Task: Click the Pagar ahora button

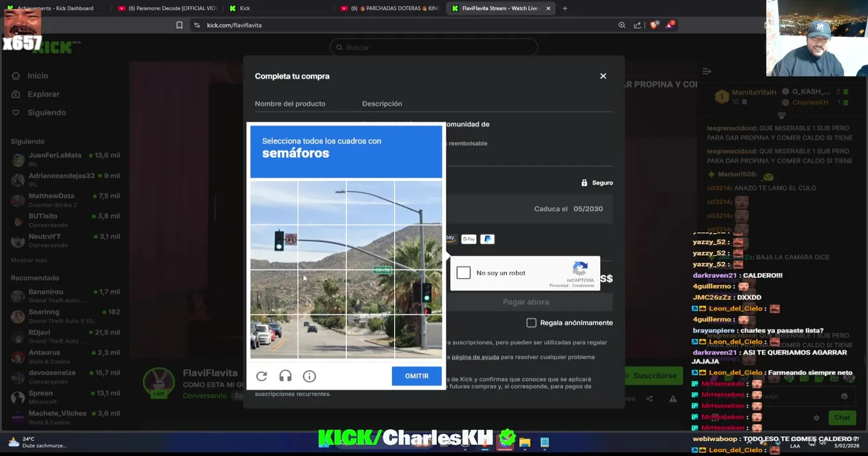Action: click(x=525, y=302)
